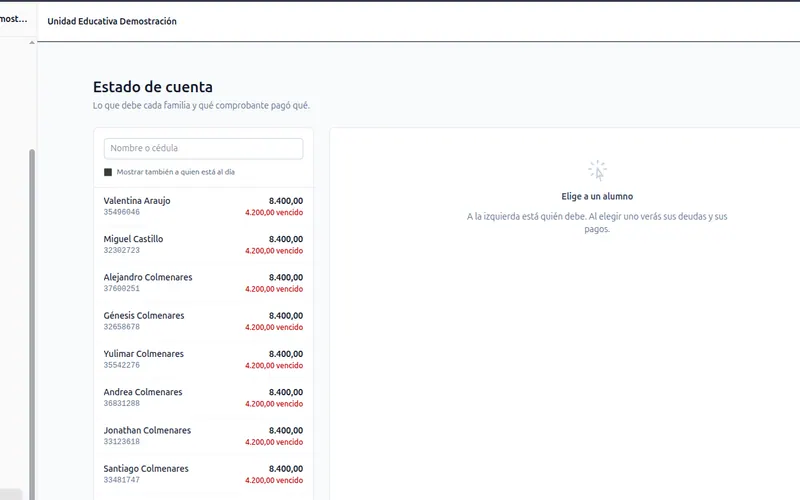This screenshot has height=500, width=800.
Task: Click the cursor icon above 'Elige a un alumno'
Action: (x=597, y=170)
